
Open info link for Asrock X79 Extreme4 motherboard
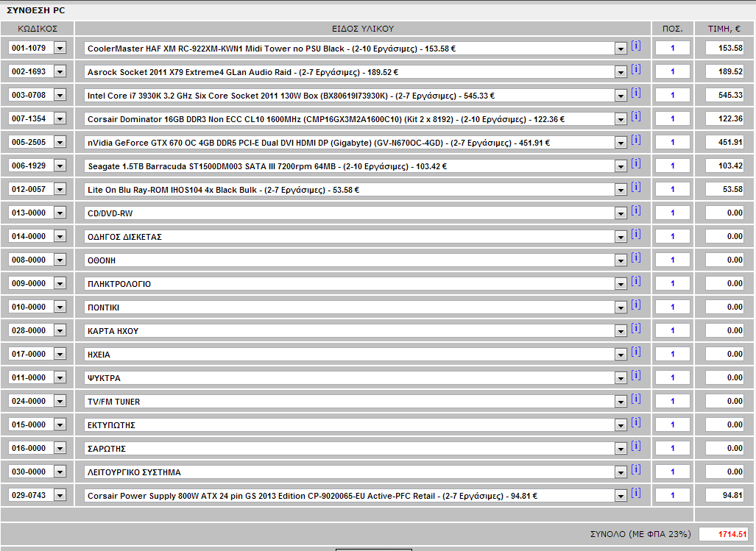(636, 69)
